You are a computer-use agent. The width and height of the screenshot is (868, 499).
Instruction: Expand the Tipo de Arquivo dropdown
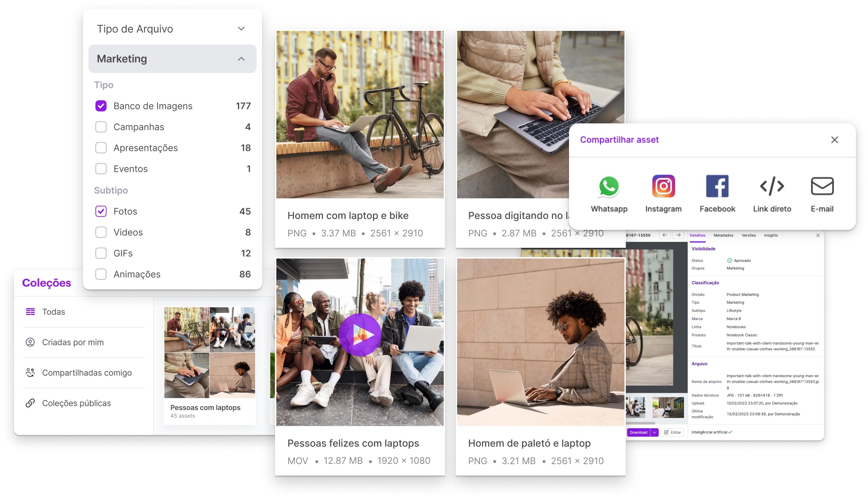point(241,29)
